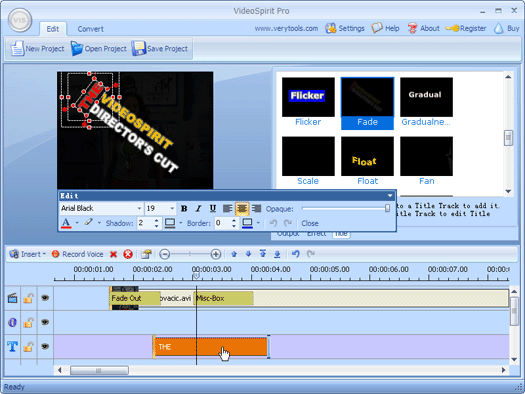This screenshot has width=525, height=394.
Task: Toggle Italic text formatting
Action: click(198, 209)
